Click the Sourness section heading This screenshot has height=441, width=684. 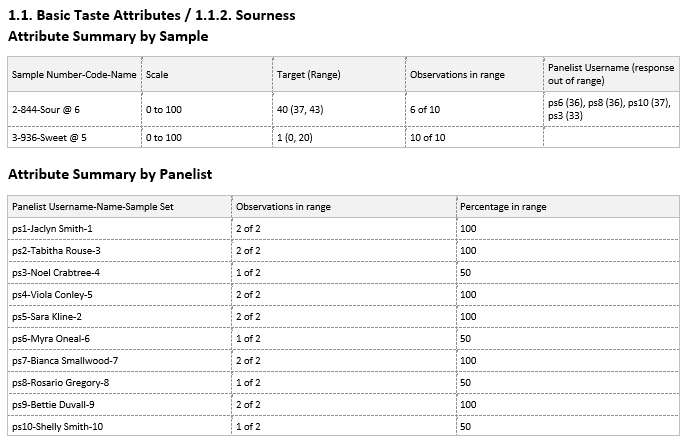(x=152, y=16)
